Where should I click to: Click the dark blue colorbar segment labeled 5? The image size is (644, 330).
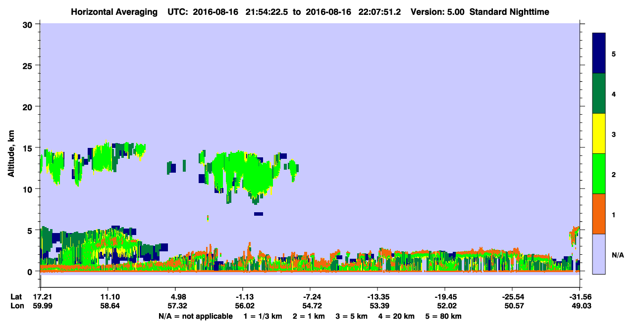599,53
